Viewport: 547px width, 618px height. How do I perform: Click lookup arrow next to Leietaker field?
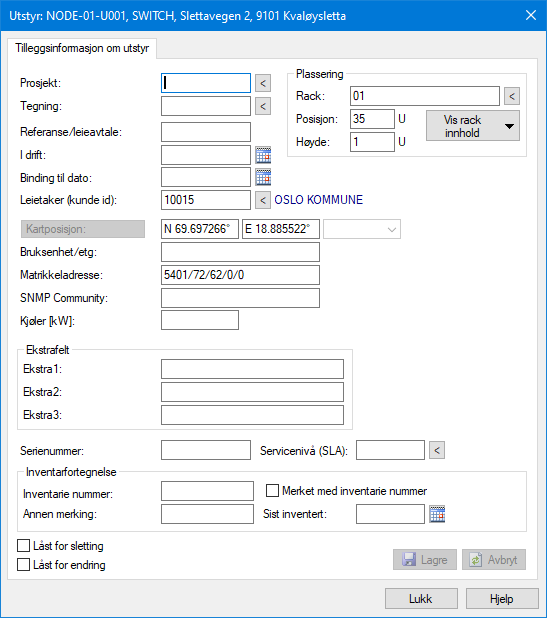(x=263, y=200)
